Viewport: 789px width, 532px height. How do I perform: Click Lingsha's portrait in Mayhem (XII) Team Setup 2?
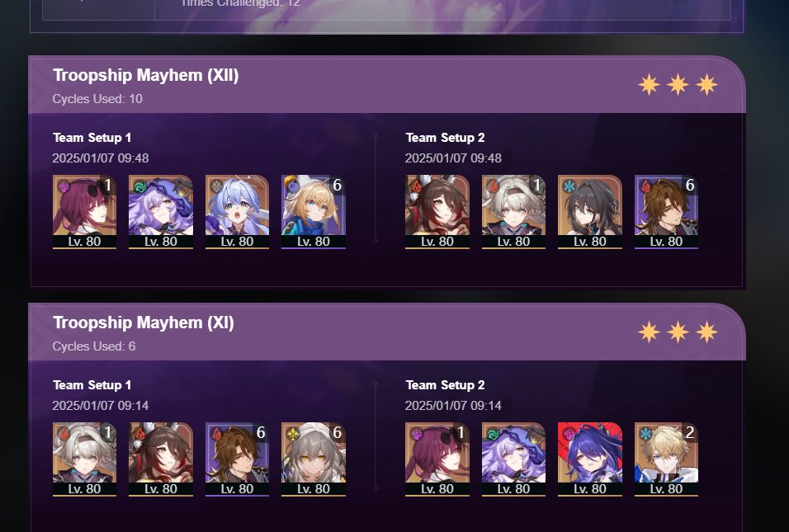tap(437, 212)
